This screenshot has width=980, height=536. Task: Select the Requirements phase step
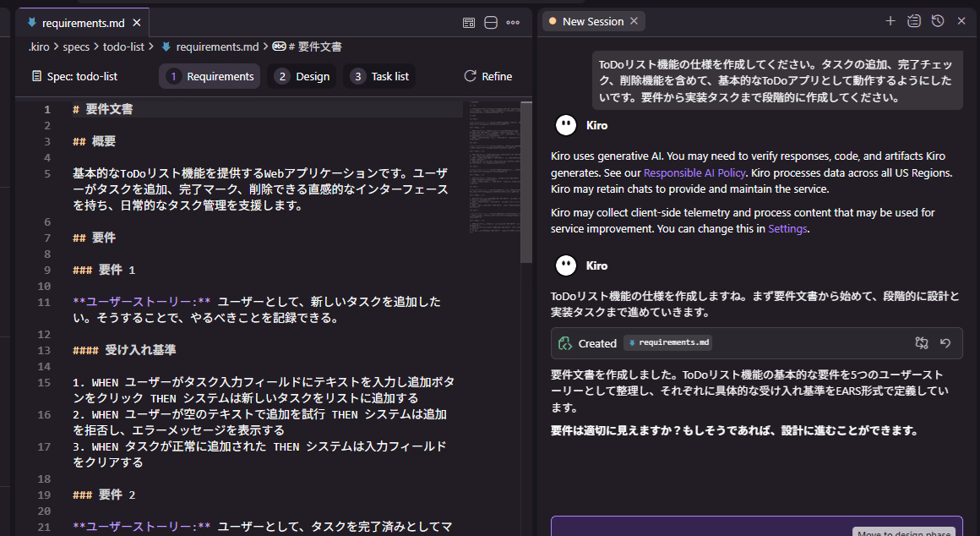[210, 76]
